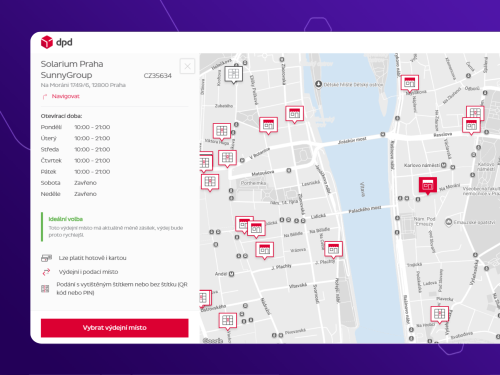Click Emauzské opatství place icon
The image size is (500, 375).
click(x=449, y=222)
